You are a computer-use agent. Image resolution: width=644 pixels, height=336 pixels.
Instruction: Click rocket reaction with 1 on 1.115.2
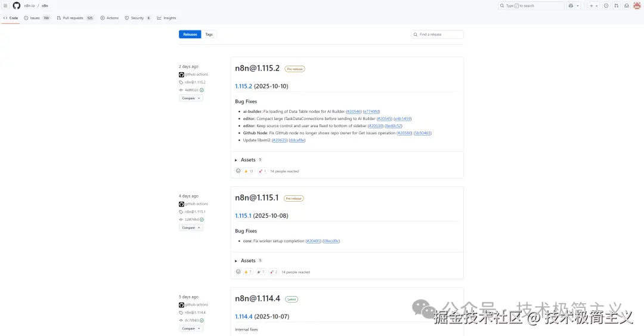coord(262,171)
